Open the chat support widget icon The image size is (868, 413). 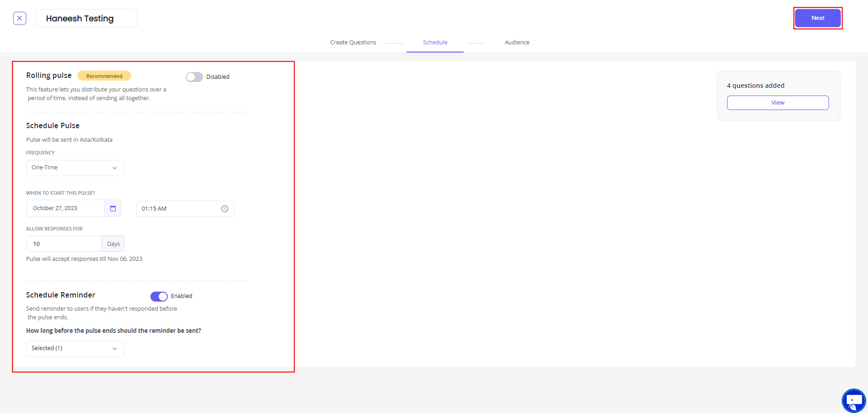point(853,400)
